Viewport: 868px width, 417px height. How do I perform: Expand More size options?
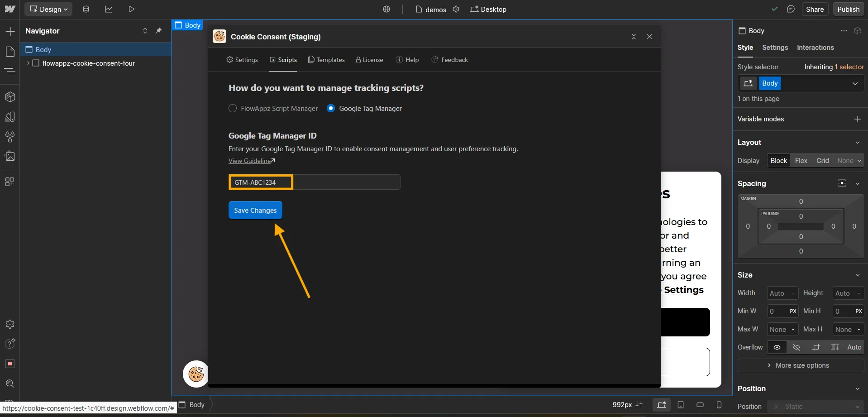coord(801,365)
